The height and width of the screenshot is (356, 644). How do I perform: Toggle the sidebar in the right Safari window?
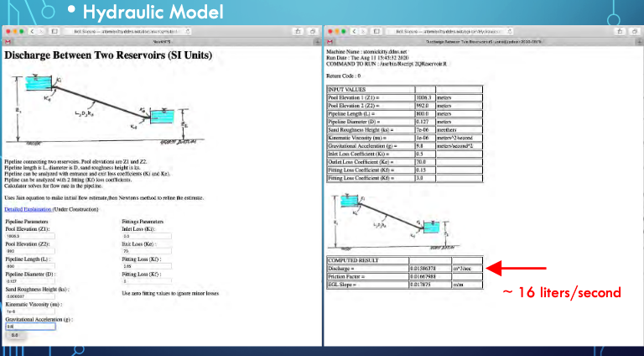[x=377, y=31]
